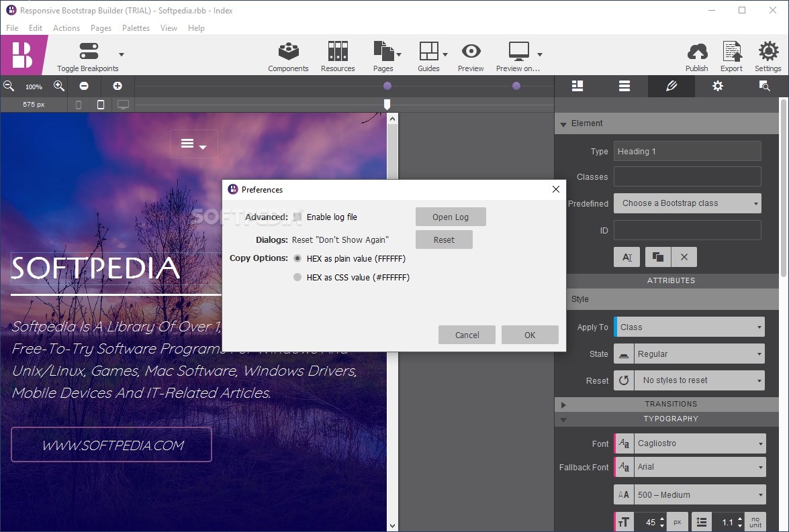Collapse the Element section

[563, 123]
